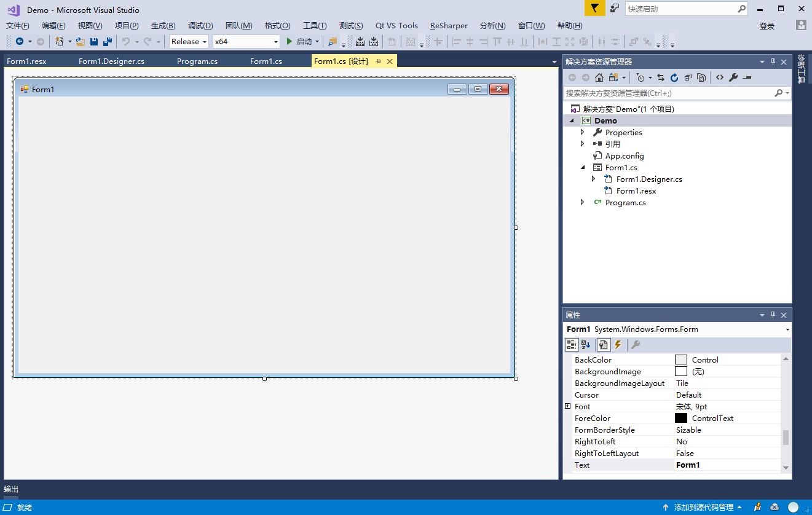The width and height of the screenshot is (812, 515).
Task: Click the Collapse All icon in Solution Explorer
Action: 688,77
